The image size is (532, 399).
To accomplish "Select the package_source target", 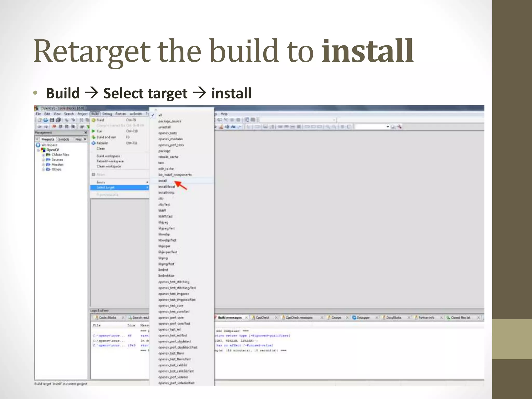I will 182,121.
